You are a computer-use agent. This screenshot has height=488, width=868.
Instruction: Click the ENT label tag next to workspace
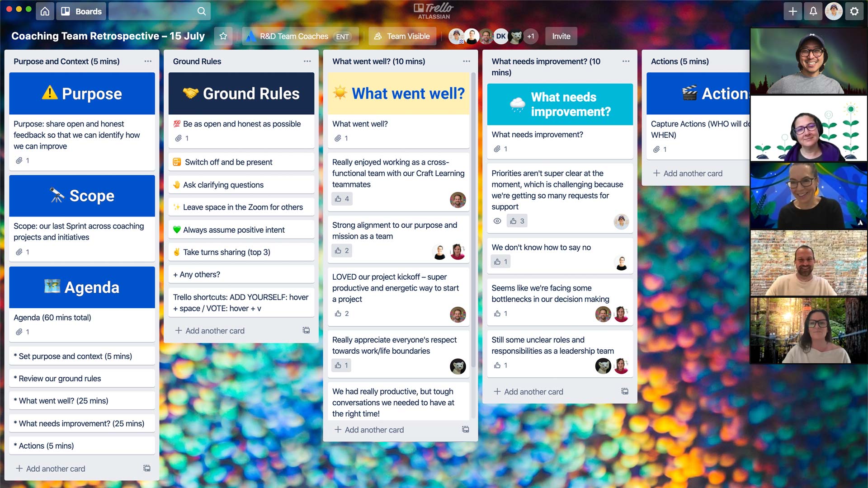click(342, 36)
